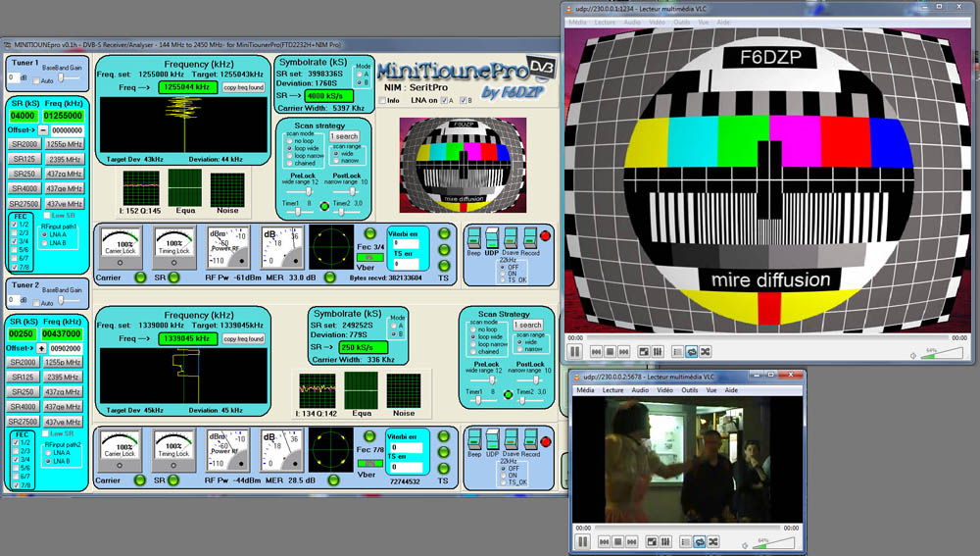Viewport: 980px width, 556px height.
Task: Open extended settings in the 230.0.0.2:5678 VLC window
Action: [665, 541]
